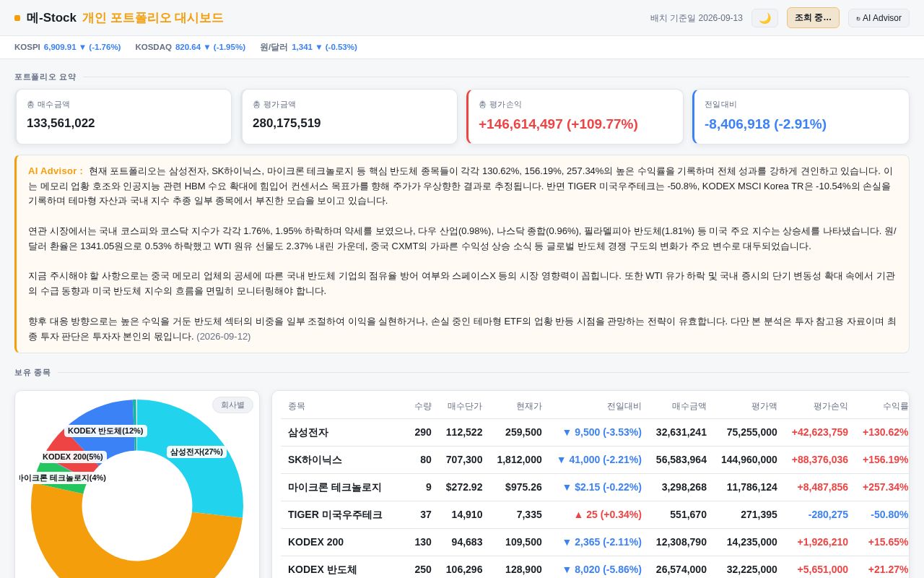The image size is (924, 578).
Task: Click SK하이닉스 profit +88,376,036
Action: pos(820,460)
